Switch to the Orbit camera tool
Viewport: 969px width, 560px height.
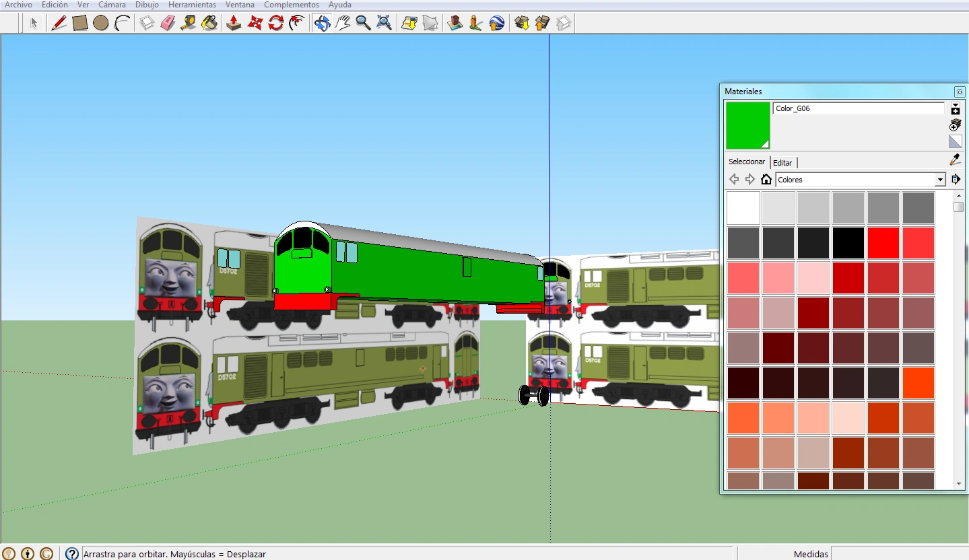point(322,22)
